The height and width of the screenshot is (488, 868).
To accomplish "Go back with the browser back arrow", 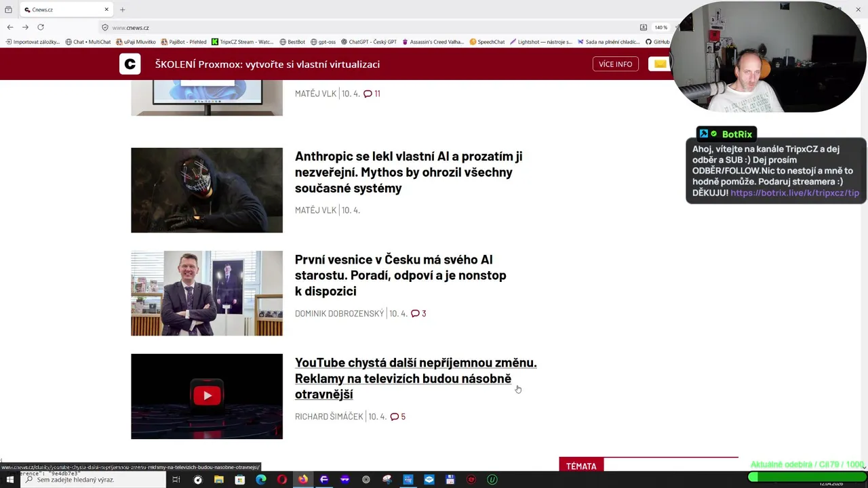I will (9, 27).
